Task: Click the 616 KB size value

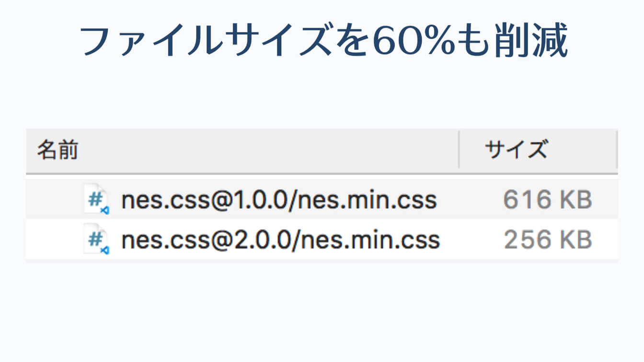Action: point(548,200)
